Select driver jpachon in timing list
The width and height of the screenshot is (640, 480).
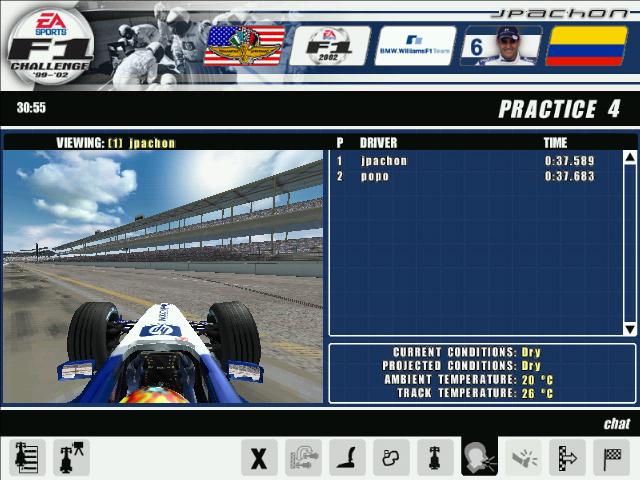(x=384, y=161)
